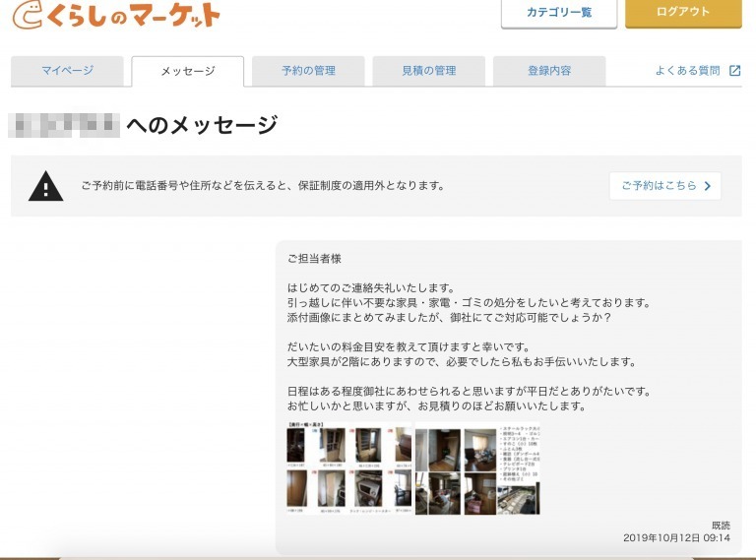Click the warning text about 保証制度の適用外
756x560 pixels.
tap(263, 186)
